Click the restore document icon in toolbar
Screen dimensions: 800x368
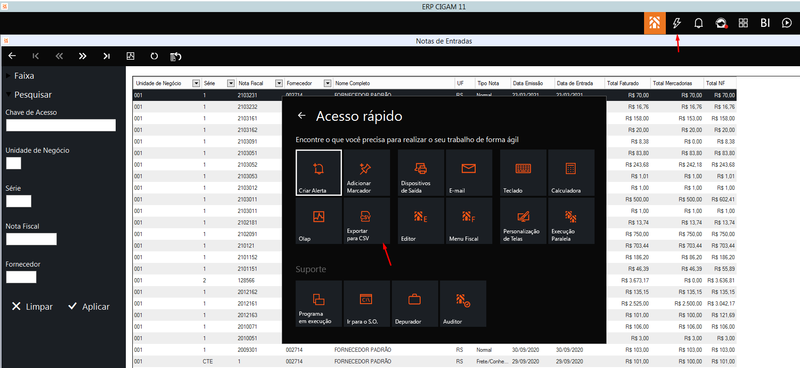click(x=176, y=56)
